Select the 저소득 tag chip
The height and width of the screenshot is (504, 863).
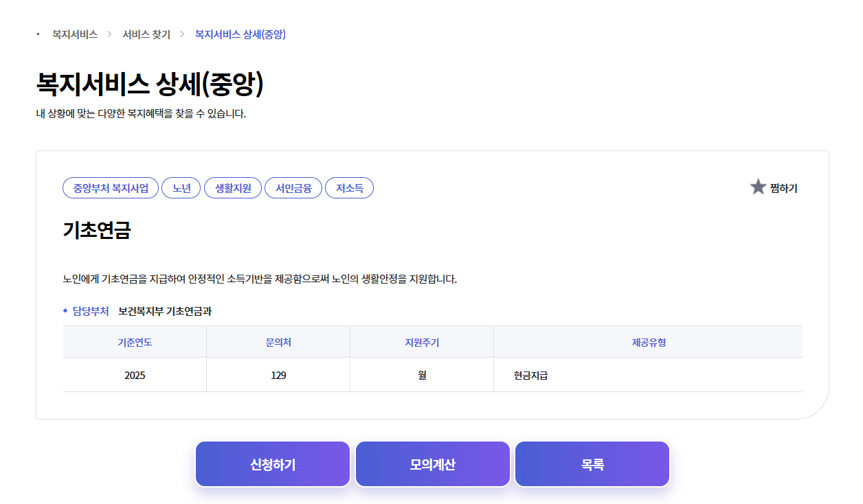349,187
